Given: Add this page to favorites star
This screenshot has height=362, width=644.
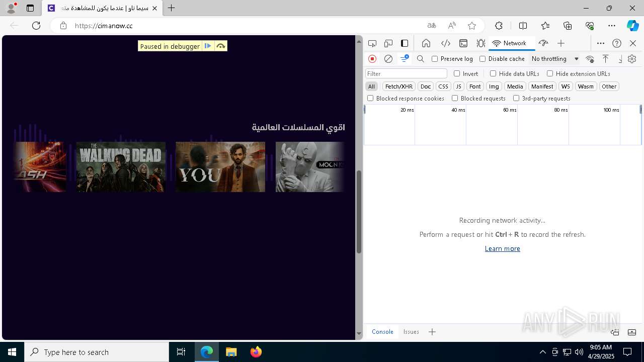Looking at the screenshot, I should pos(471,26).
